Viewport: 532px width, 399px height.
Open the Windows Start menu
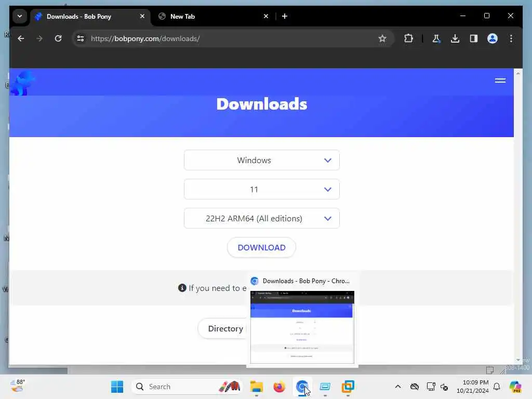(117, 387)
